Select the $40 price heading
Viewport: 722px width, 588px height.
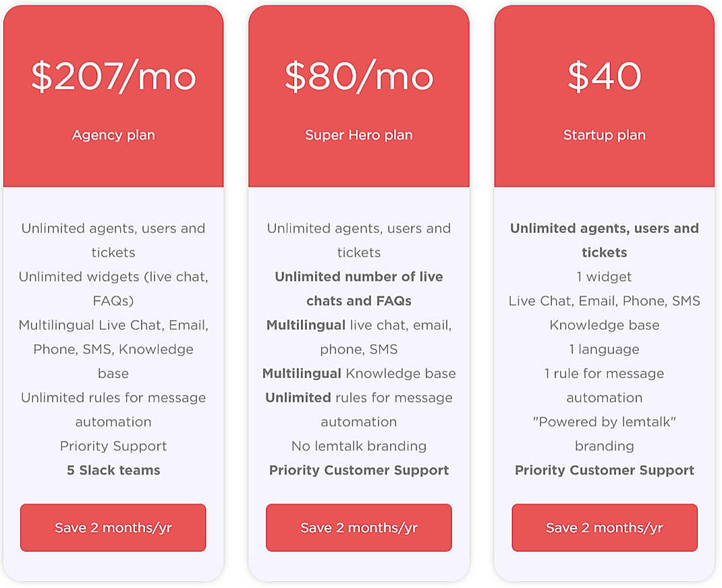[x=604, y=76]
